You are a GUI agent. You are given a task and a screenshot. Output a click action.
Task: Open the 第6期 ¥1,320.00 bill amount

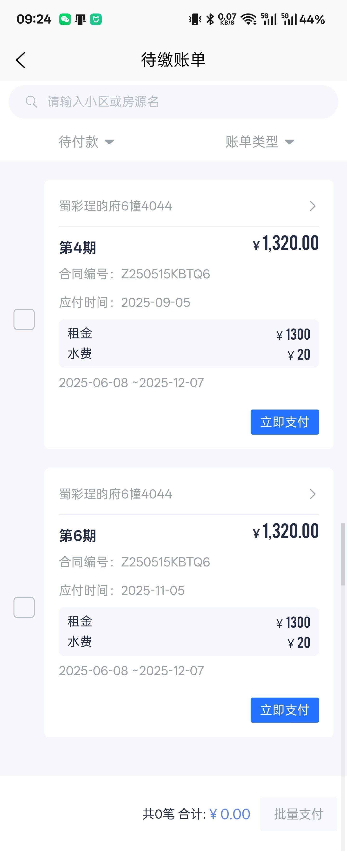pyautogui.click(x=286, y=531)
